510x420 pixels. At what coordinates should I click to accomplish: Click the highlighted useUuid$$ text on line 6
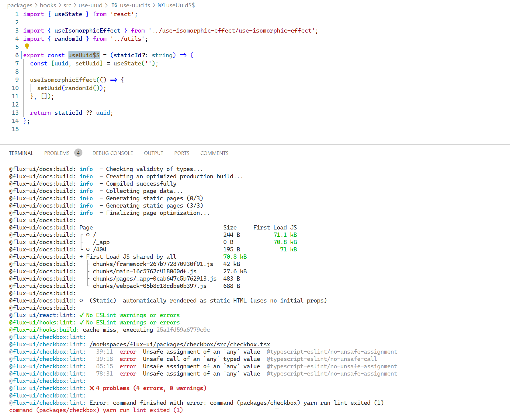click(x=84, y=55)
